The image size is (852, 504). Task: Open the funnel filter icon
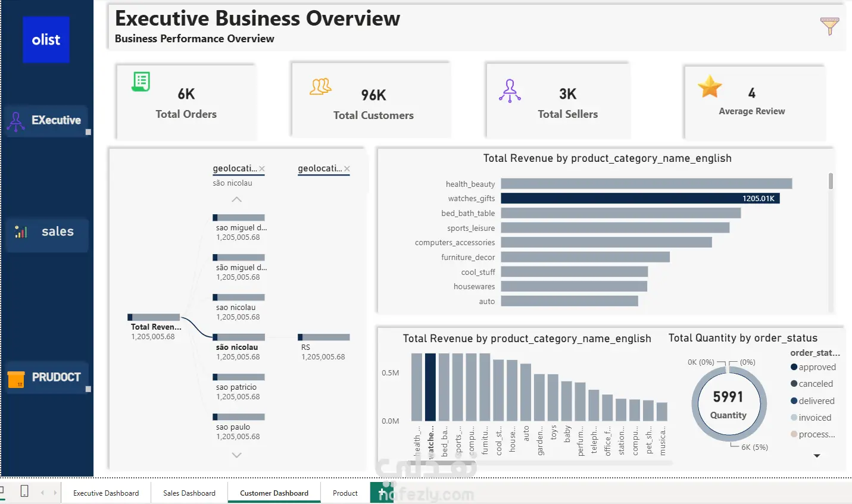(x=829, y=26)
